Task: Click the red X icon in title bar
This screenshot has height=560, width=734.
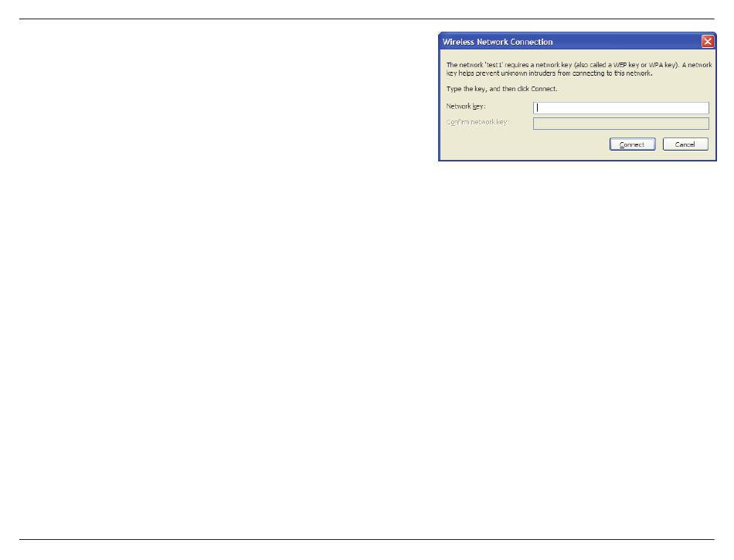Action: (x=707, y=42)
